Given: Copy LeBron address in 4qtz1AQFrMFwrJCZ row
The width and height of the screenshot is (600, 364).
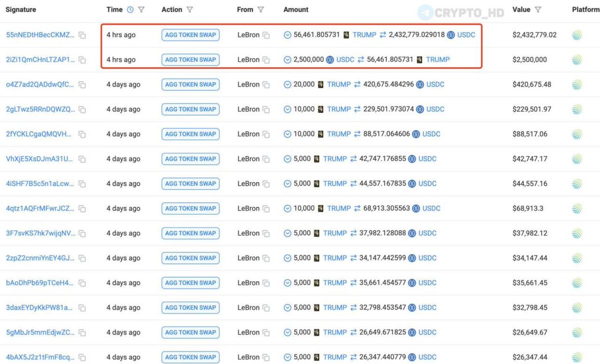Looking at the screenshot, I should tap(266, 209).
